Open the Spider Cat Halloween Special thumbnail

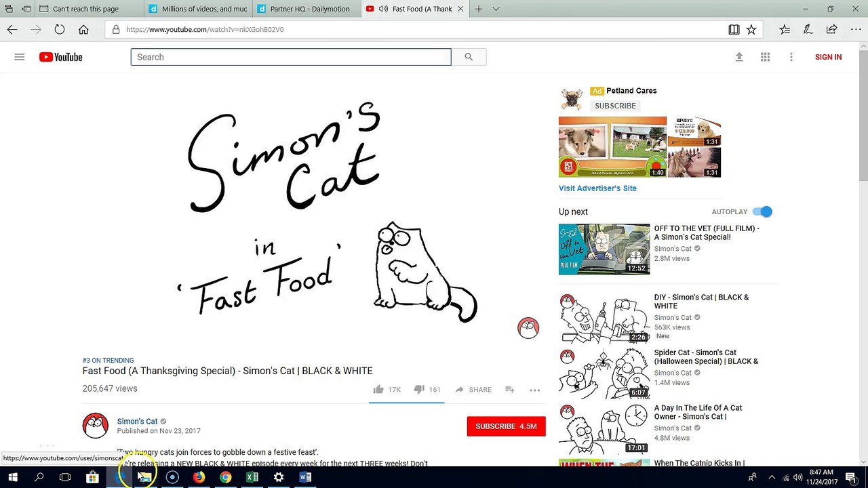coord(604,373)
